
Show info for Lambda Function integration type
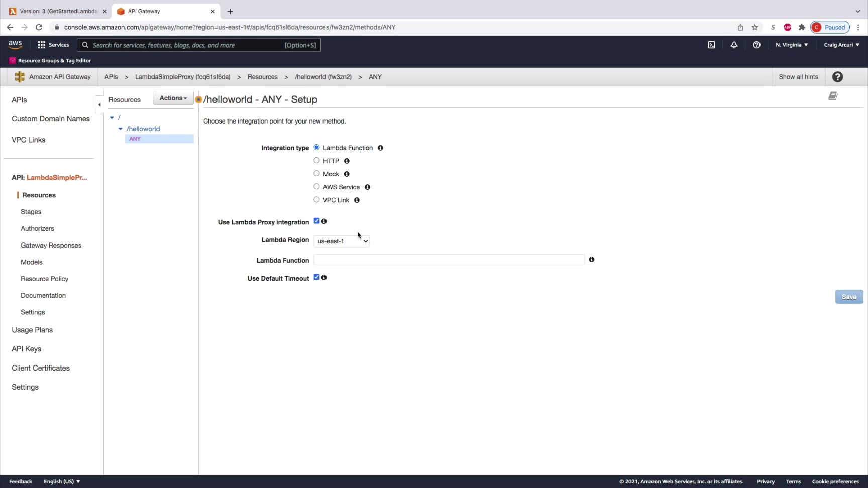[380, 148]
